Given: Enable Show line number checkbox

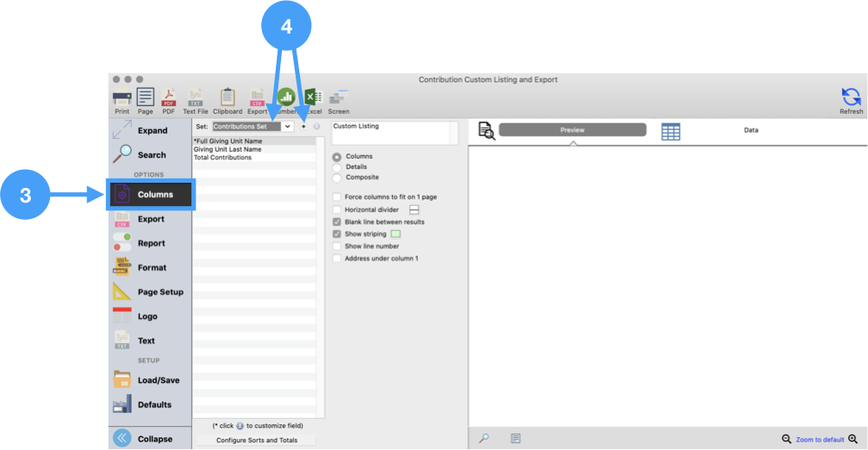Looking at the screenshot, I should [x=337, y=246].
